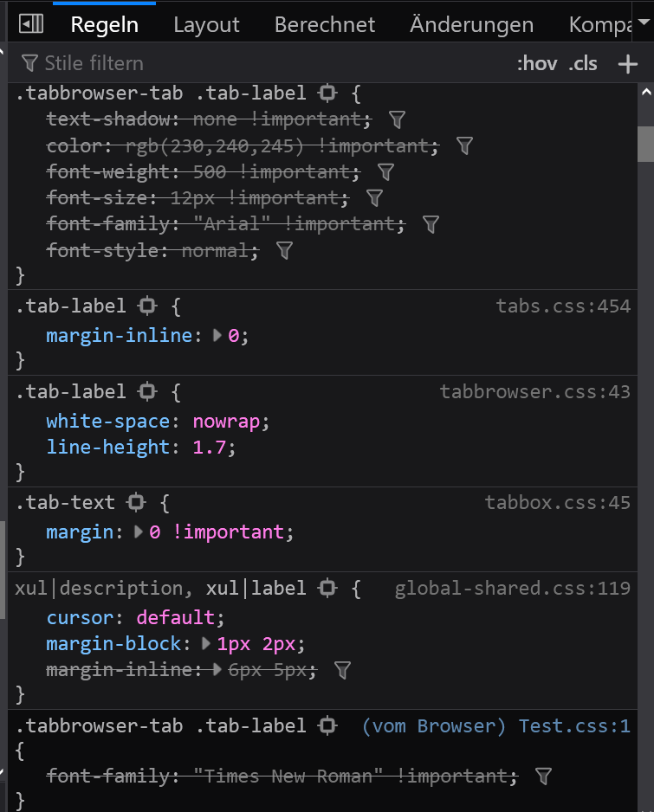Switch to the Layout tab
Viewport: 654px width, 812px height.
(x=206, y=25)
